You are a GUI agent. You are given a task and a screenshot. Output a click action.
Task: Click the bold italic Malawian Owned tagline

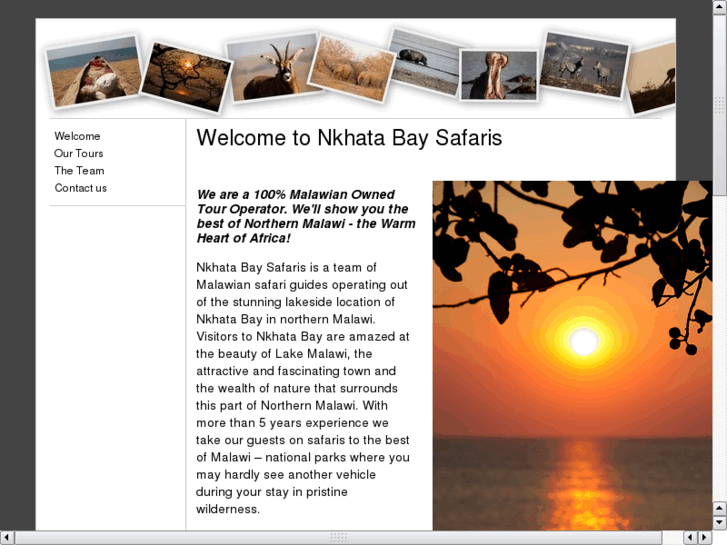(306, 216)
